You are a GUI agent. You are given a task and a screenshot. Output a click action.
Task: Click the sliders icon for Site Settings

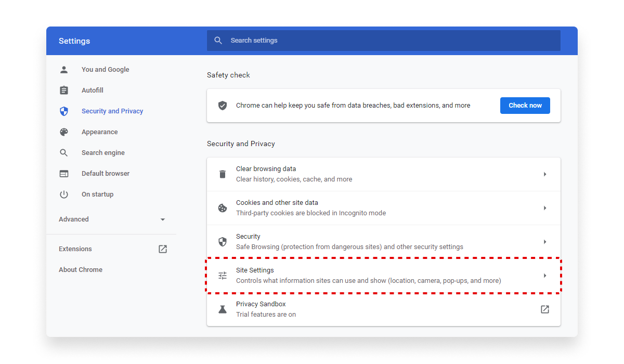[x=223, y=275]
